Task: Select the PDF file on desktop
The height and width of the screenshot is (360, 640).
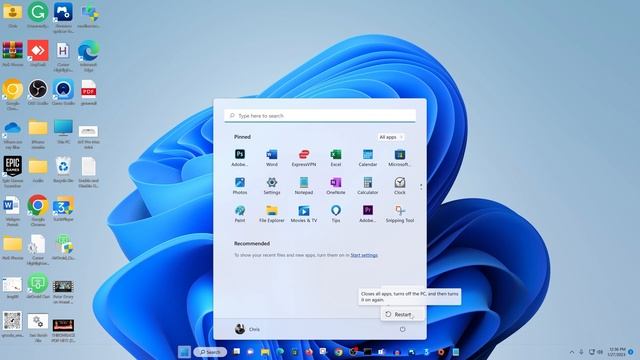Action: coord(89,92)
